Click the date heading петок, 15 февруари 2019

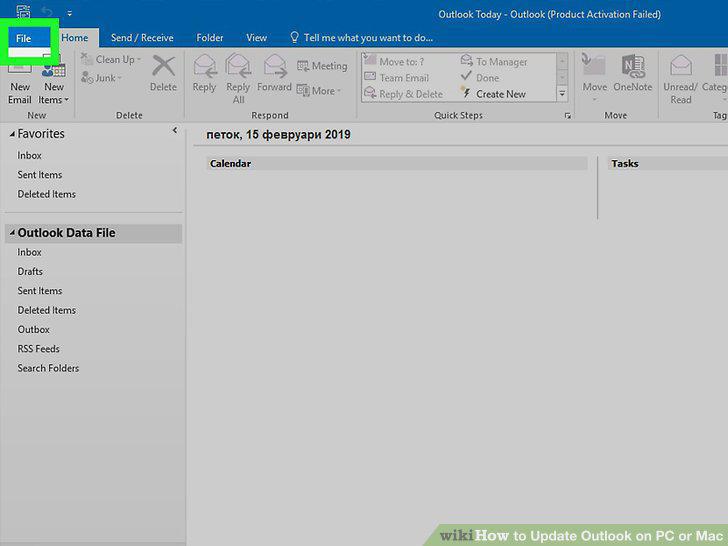point(278,135)
